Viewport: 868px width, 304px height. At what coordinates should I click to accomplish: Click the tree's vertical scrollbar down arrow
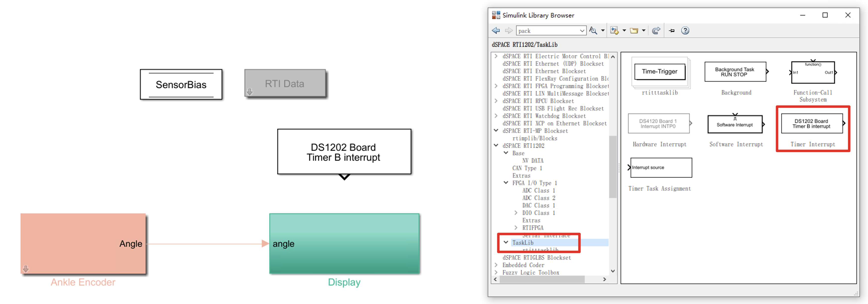point(613,271)
